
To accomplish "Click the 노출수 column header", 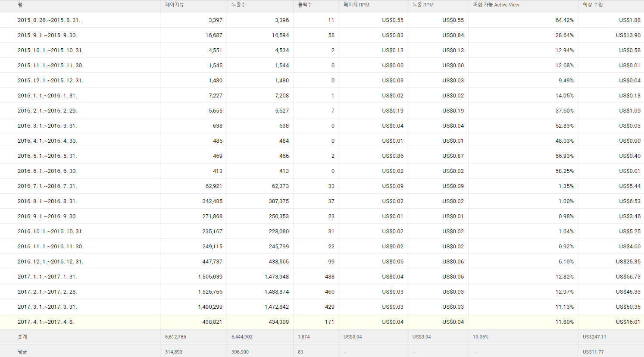I will pyautogui.click(x=238, y=5).
